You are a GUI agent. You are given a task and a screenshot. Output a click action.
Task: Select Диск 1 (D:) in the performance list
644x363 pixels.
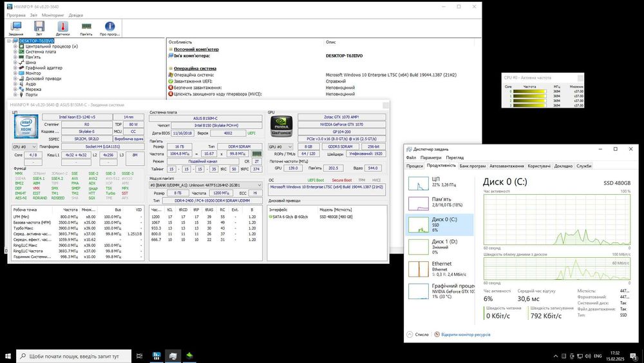440,247
